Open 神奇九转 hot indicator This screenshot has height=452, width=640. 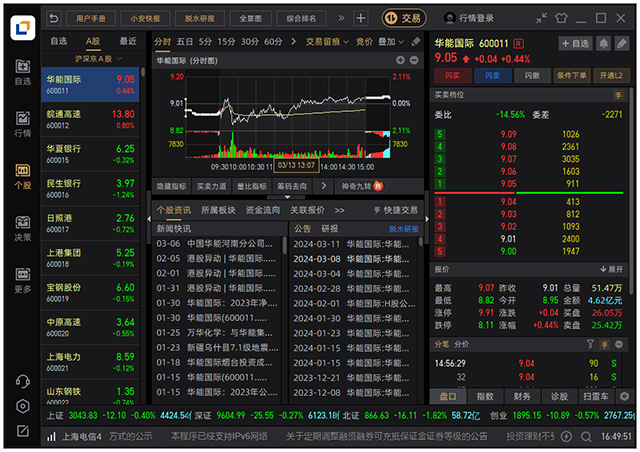pos(362,186)
